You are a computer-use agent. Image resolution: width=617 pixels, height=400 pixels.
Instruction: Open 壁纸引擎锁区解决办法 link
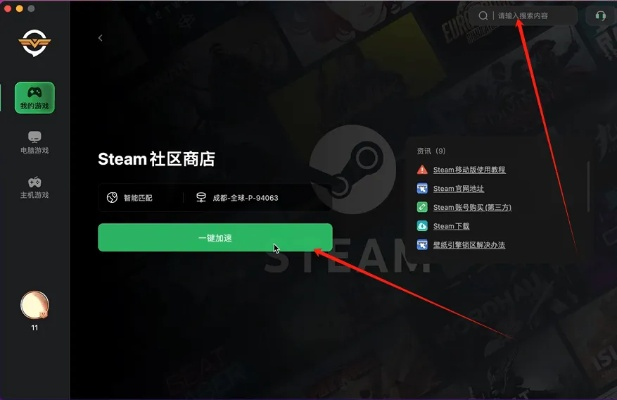(469, 245)
